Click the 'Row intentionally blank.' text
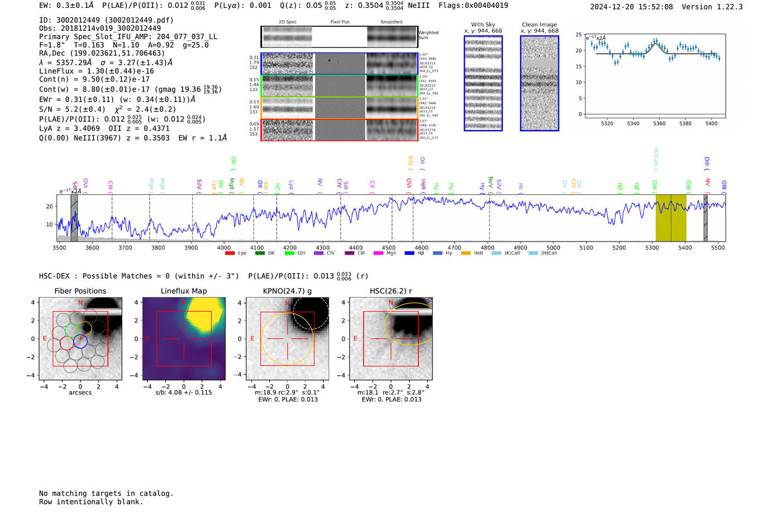The width and height of the screenshot is (782, 532). [91, 502]
